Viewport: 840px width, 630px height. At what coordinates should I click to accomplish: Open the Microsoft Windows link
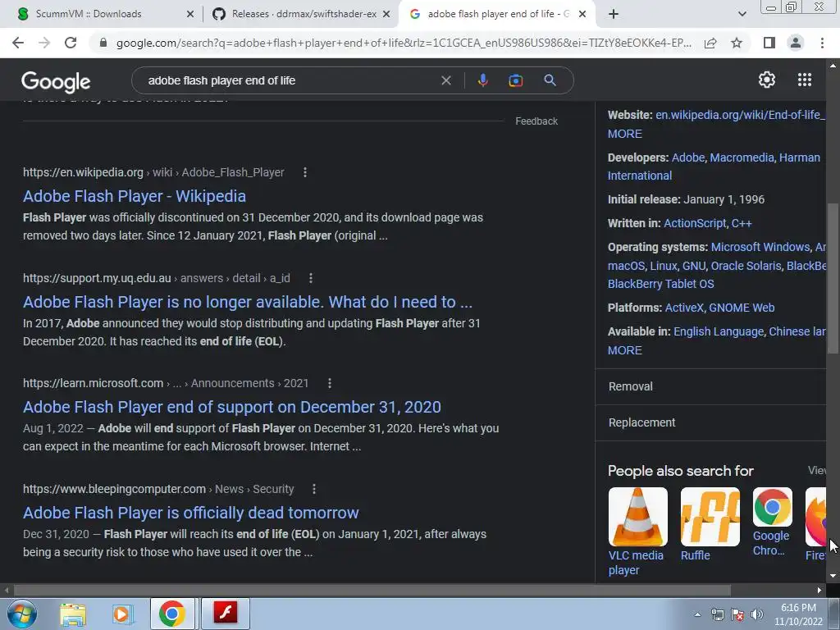[760, 247]
